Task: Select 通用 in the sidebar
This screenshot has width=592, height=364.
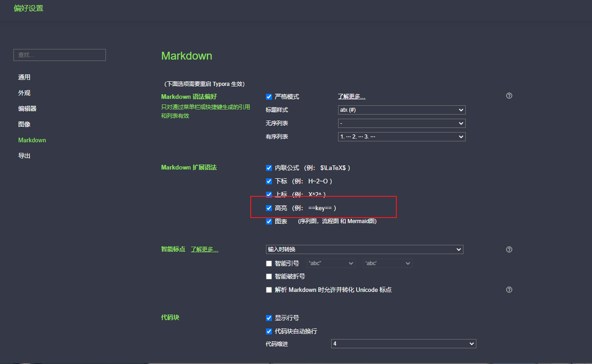Action: 24,77
